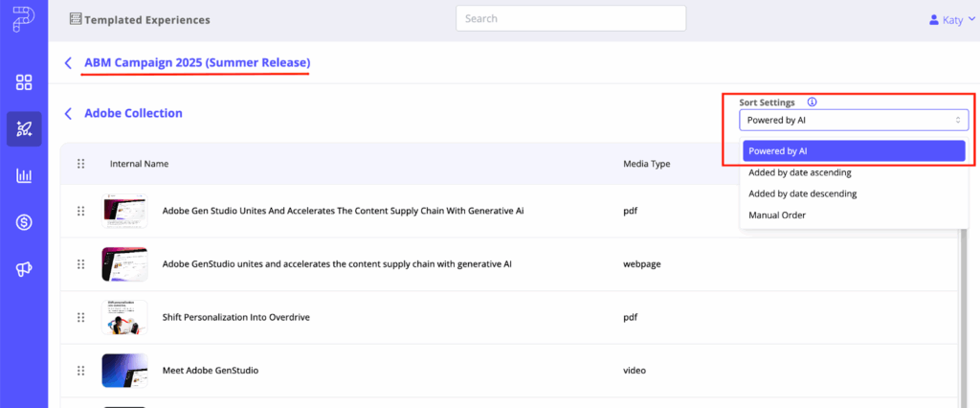Open thumbnail of Adobe Gen Studio pdf item
The image size is (980, 408).
click(x=124, y=211)
